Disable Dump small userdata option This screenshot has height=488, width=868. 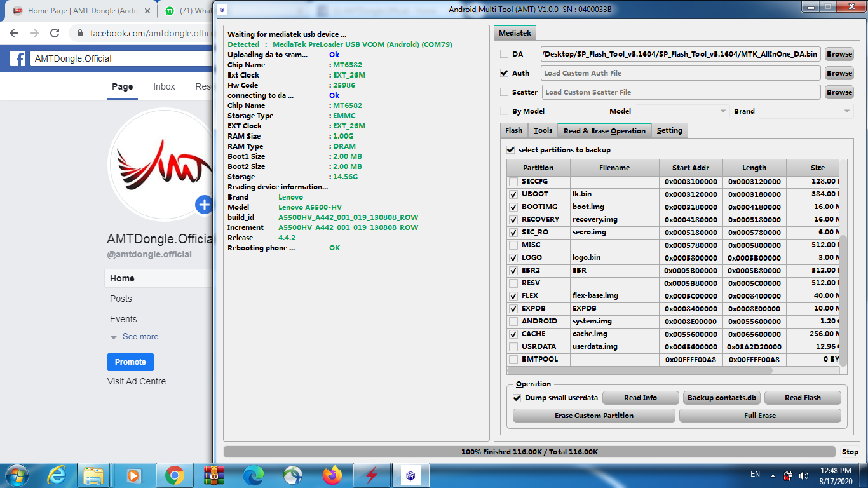(517, 398)
